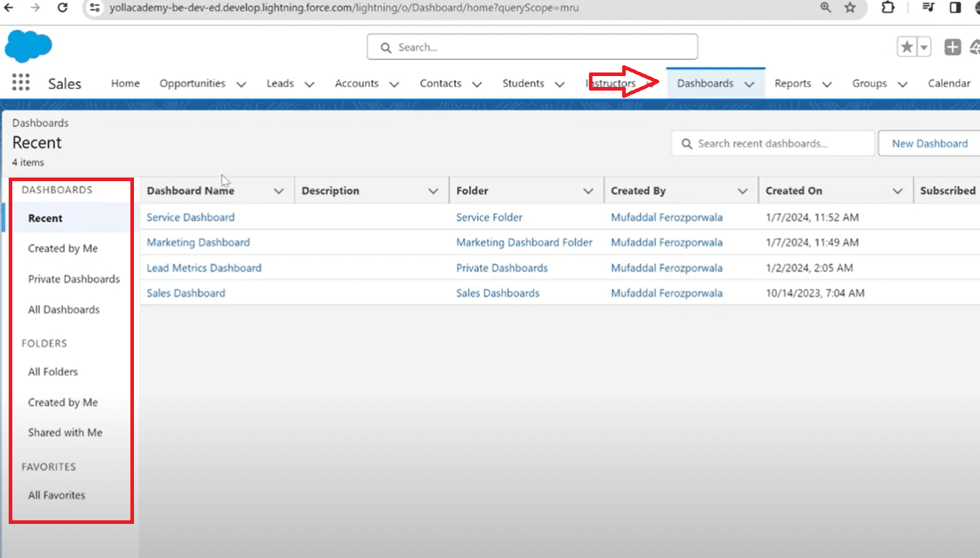Image resolution: width=980 pixels, height=558 pixels.
Task: Open the Lead Metrics Dashboard link
Action: [x=204, y=267]
